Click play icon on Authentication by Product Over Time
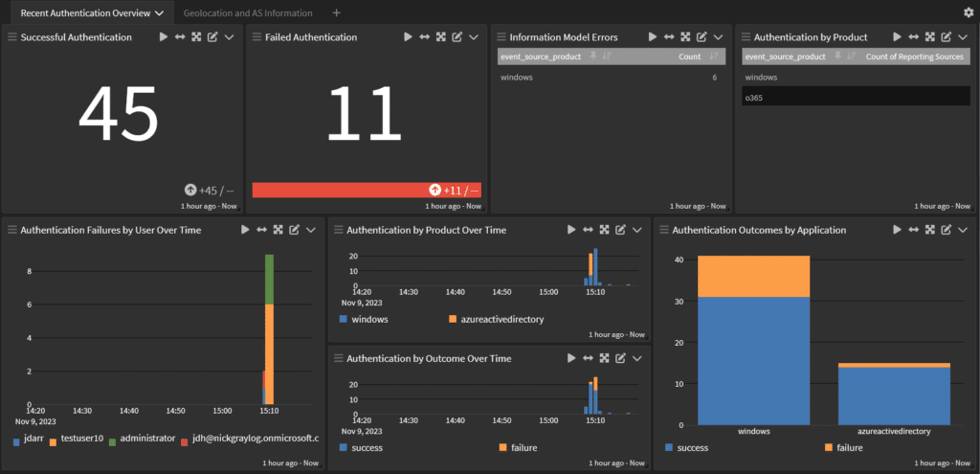The image size is (980, 474). [x=571, y=230]
